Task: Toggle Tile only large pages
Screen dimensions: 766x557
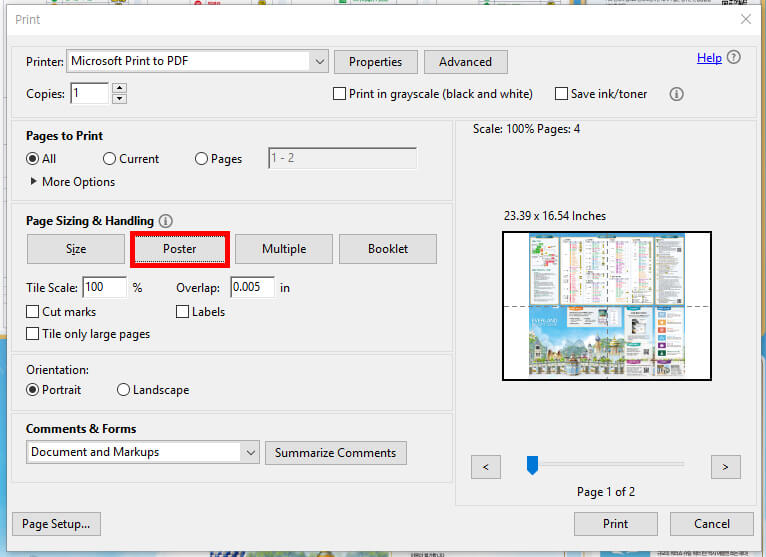Action: pyautogui.click(x=32, y=334)
